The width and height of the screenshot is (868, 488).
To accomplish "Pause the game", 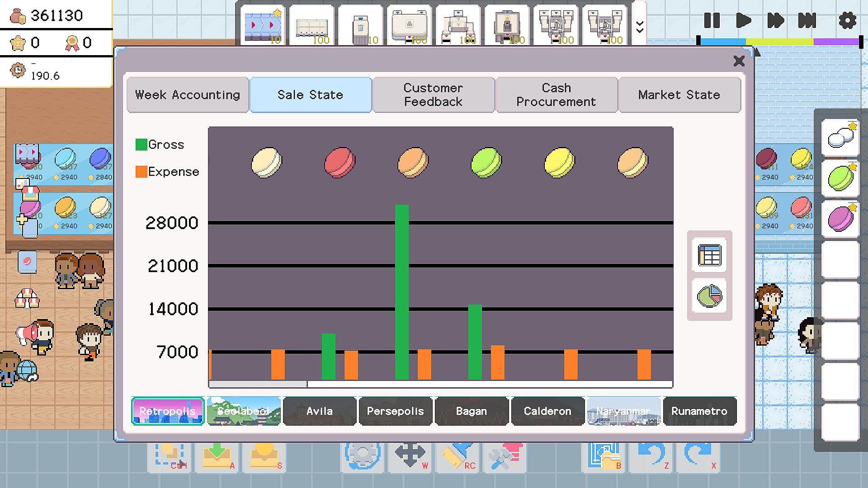I will click(712, 21).
